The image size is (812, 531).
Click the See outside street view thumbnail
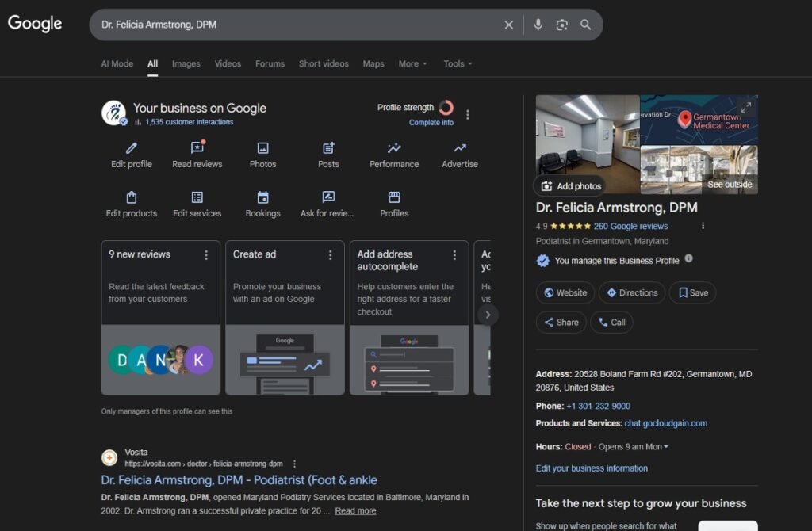pos(699,170)
